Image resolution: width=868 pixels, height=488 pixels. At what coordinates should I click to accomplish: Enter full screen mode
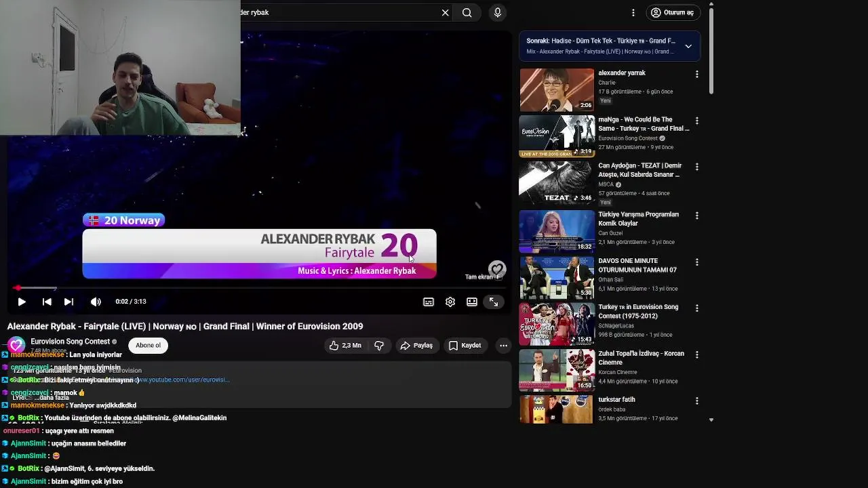tap(494, 302)
